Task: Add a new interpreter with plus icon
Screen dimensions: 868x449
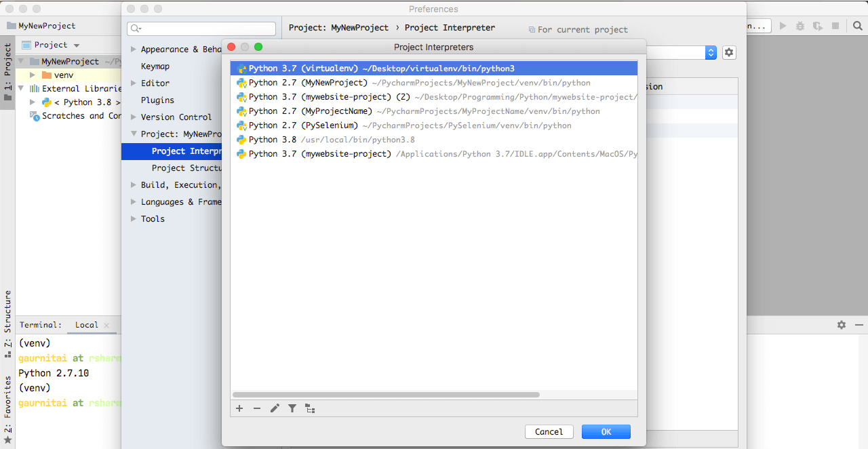Action: (239, 408)
